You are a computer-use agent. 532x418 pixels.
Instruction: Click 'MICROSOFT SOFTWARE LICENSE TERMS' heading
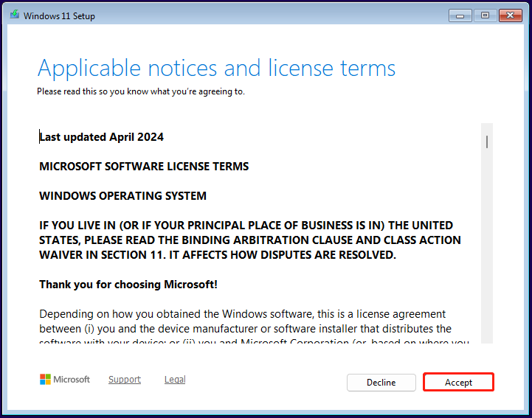click(x=144, y=167)
